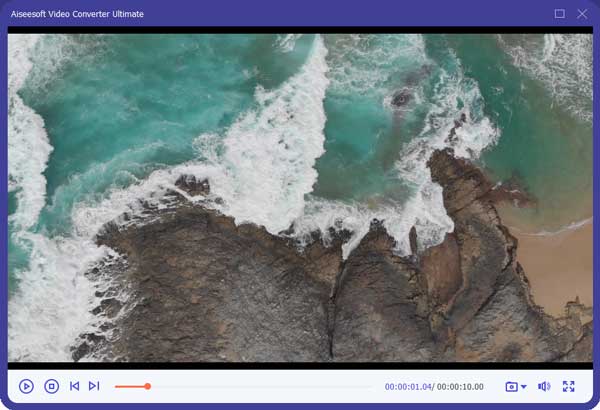The image size is (600, 410).
Task: Click the black letterbox bar below the video
Action: pyautogui.click(x=300, y=366)
